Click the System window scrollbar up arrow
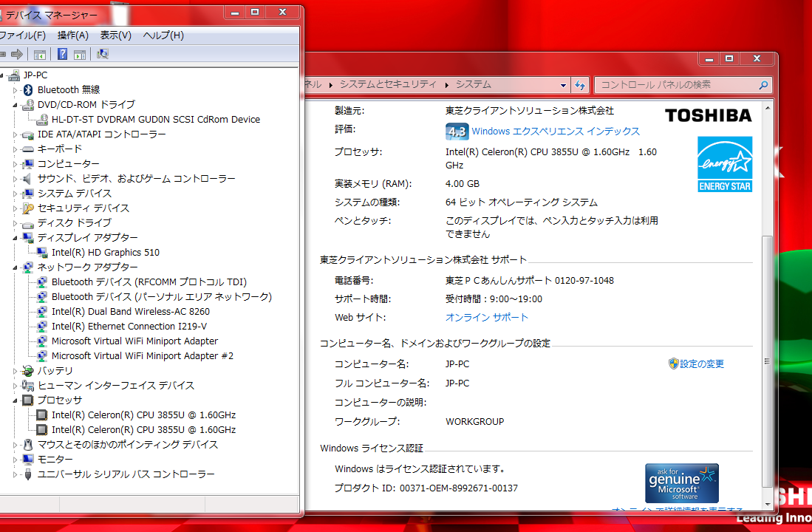 tap(768, 109)
